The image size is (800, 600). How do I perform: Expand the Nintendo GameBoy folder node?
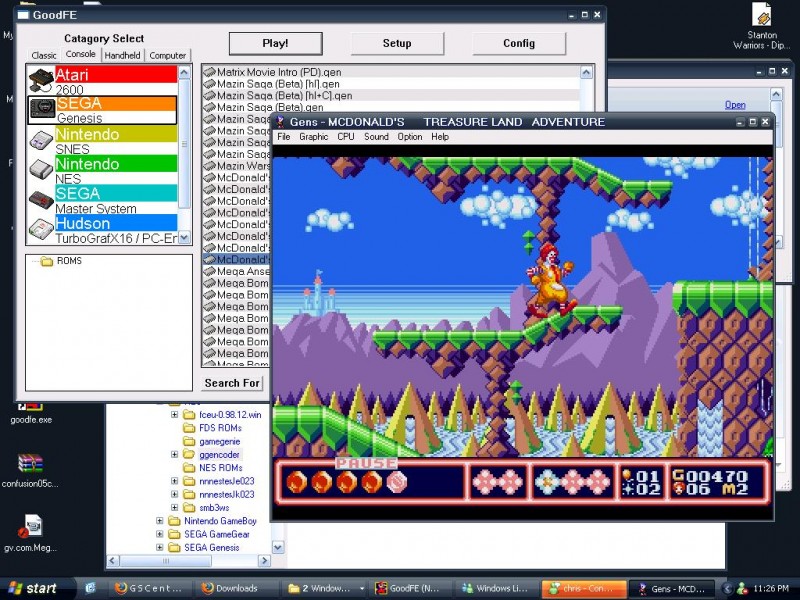160,521
